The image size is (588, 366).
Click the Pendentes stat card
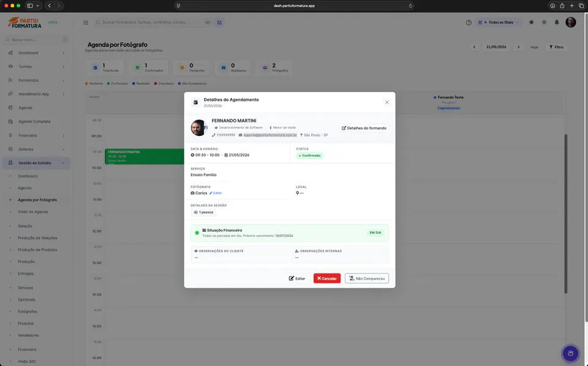tap(192, 68)
